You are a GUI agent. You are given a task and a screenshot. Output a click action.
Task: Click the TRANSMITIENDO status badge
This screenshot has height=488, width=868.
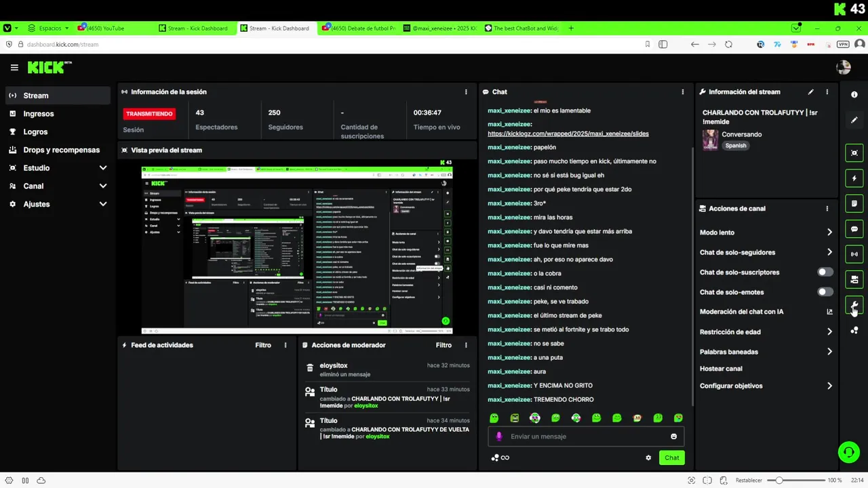click(149, 114)
